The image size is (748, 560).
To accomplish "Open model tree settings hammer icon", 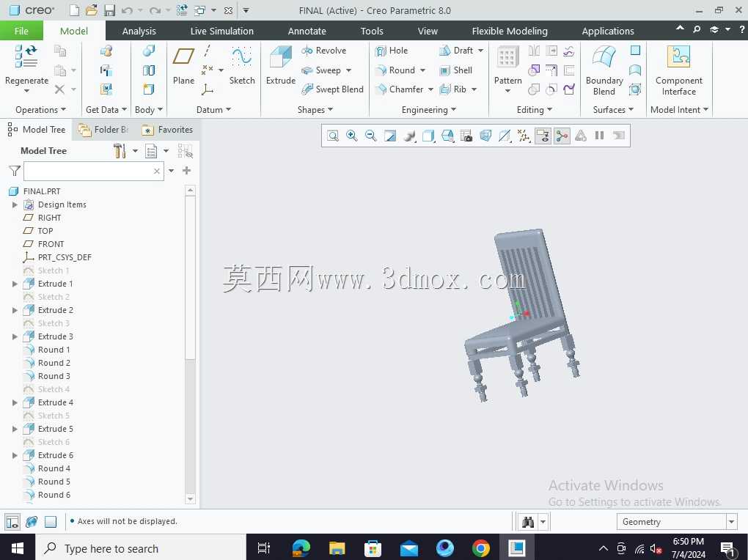I will pyautogui.click(x=120, y=151).
